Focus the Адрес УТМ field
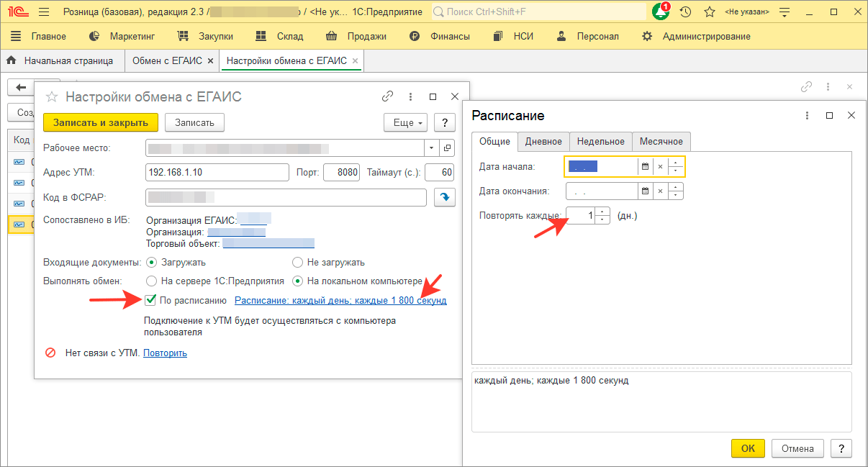This screenshot has height=467, width=868. tap(217, 173)
